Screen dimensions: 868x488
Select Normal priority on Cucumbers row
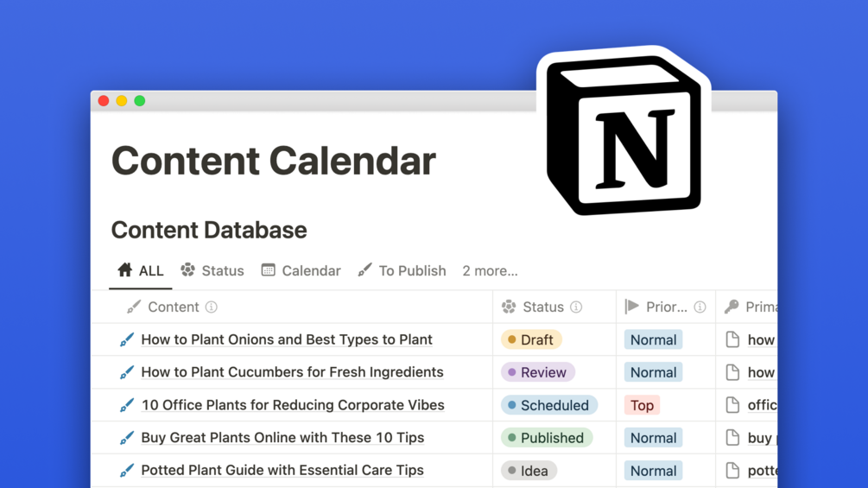(653, 372)
